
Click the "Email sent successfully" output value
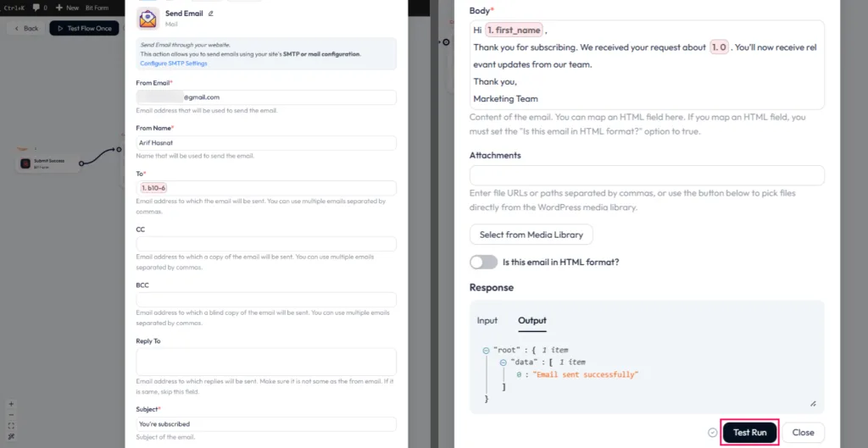(x=585, y=374)
